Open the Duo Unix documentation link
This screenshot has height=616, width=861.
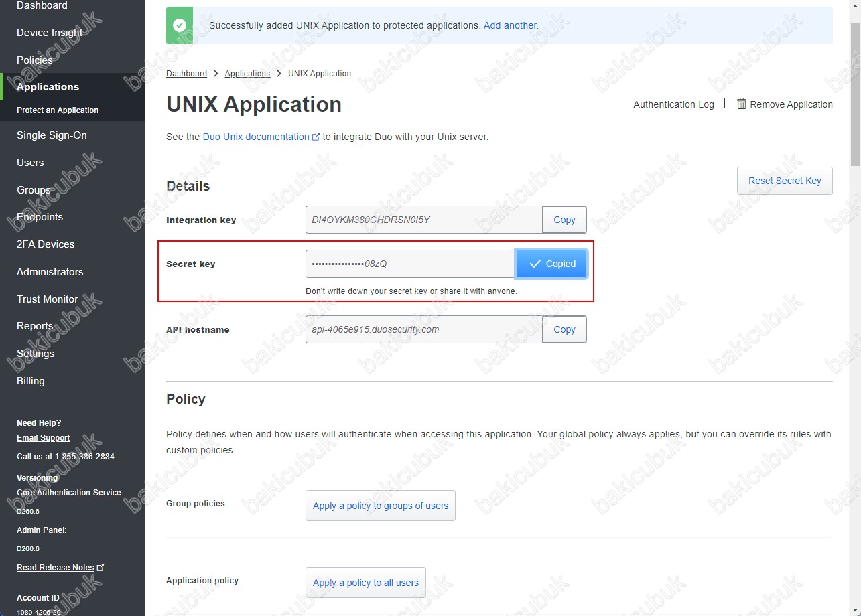256,137
